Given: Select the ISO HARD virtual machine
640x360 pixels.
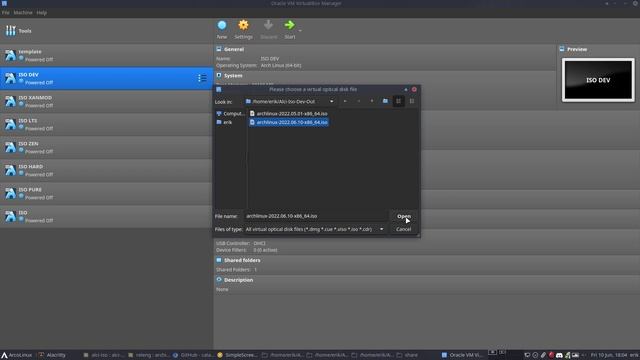Looking at the screenshot, I should [x=106, y=170].
